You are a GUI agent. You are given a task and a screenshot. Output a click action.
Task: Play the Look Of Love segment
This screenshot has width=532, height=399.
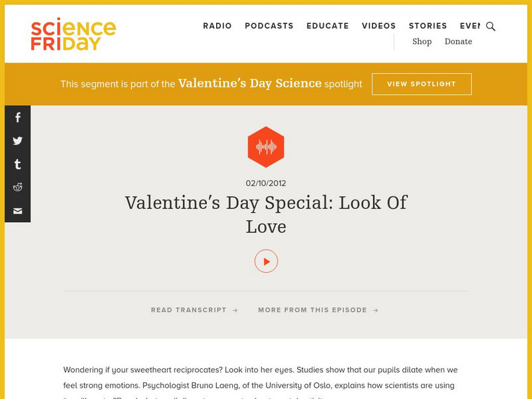tap(266, 261)
